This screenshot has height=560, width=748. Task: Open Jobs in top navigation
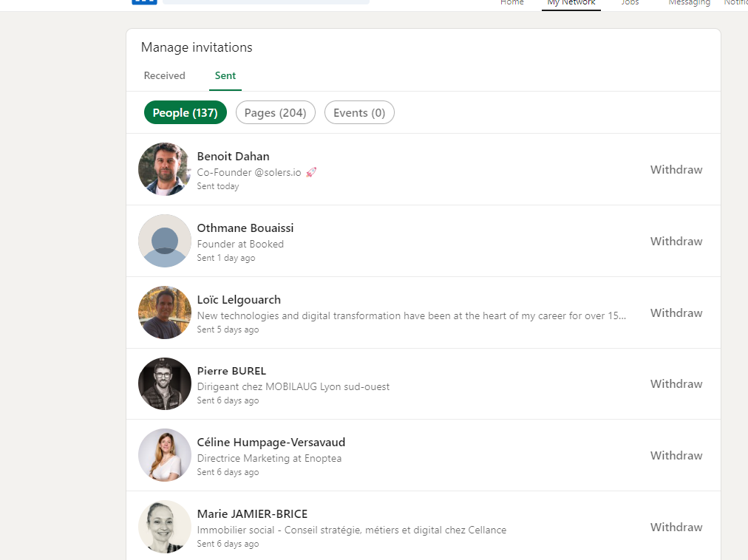[630, 3]
